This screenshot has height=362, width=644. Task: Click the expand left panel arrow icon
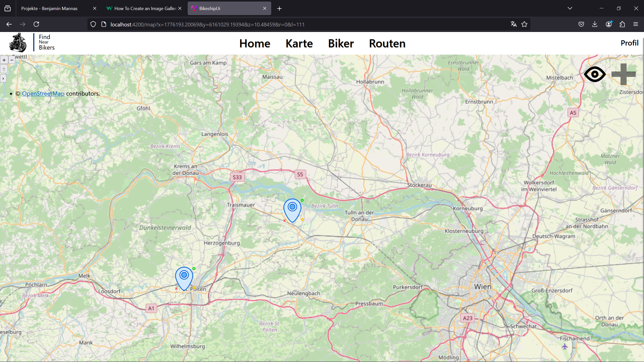click(4, 79)
